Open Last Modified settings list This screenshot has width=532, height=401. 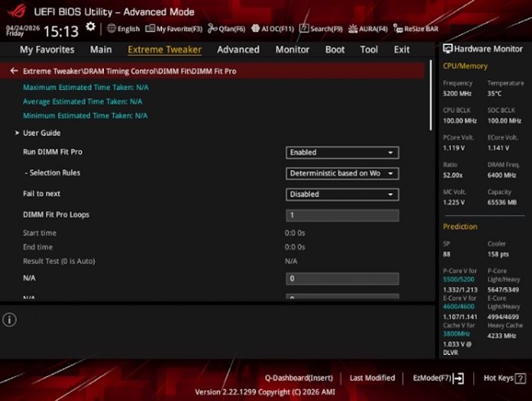(372, 378)
